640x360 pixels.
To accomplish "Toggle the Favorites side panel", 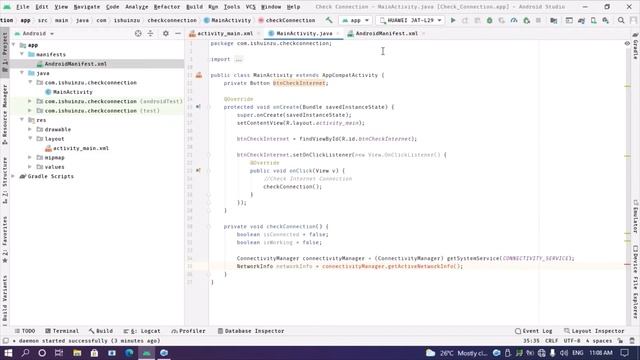I will click(x=4, y=240).
